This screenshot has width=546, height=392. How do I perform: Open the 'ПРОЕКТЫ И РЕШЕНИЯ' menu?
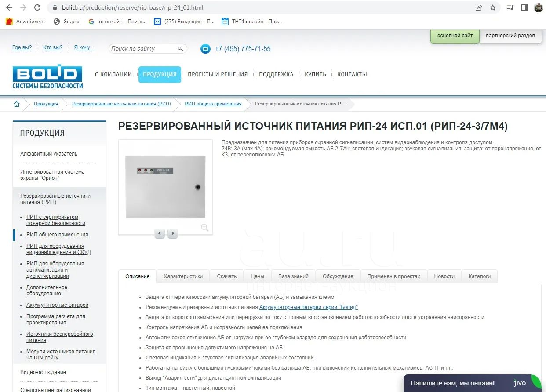[x=218, y=74]
